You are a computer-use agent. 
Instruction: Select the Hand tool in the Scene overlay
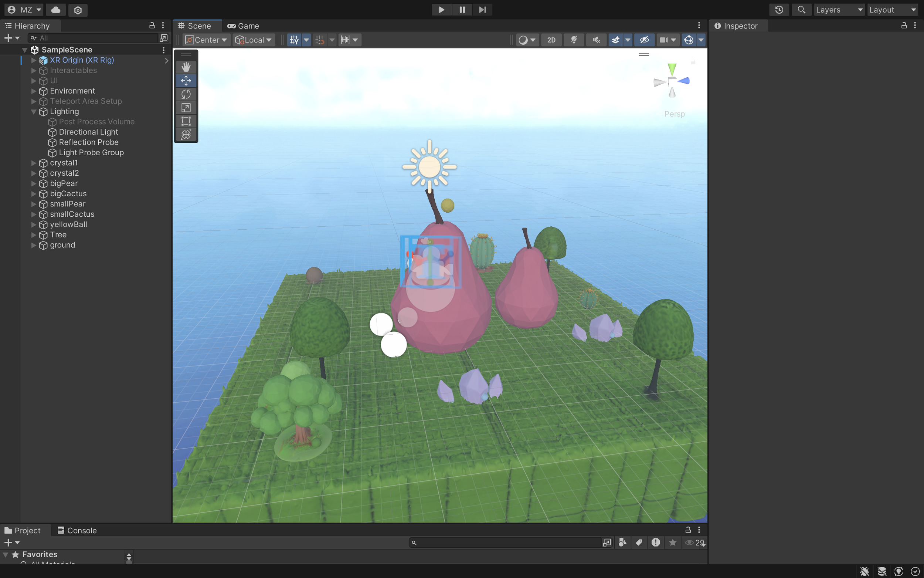(x=186, y=67)
